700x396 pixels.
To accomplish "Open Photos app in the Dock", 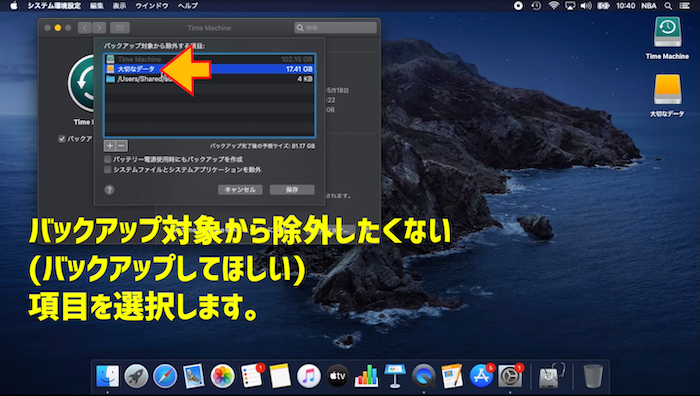I will [222, 376].
